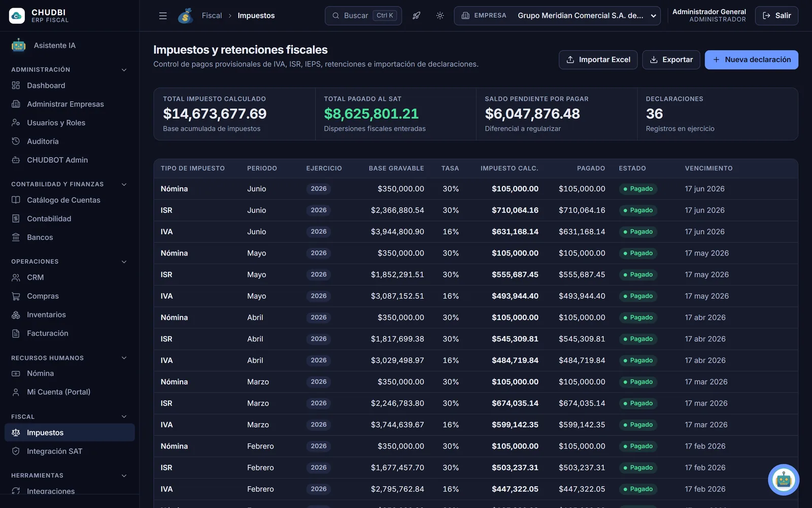812x508 pixels.
Task: Collapse Recursos Humanos section
Action: click(x=124, y=358)
